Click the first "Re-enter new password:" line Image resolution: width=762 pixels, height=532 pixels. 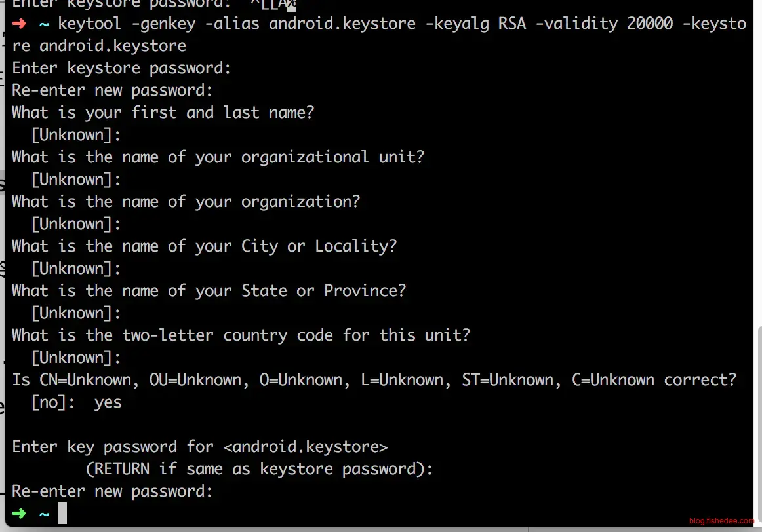tap(112, 90)
